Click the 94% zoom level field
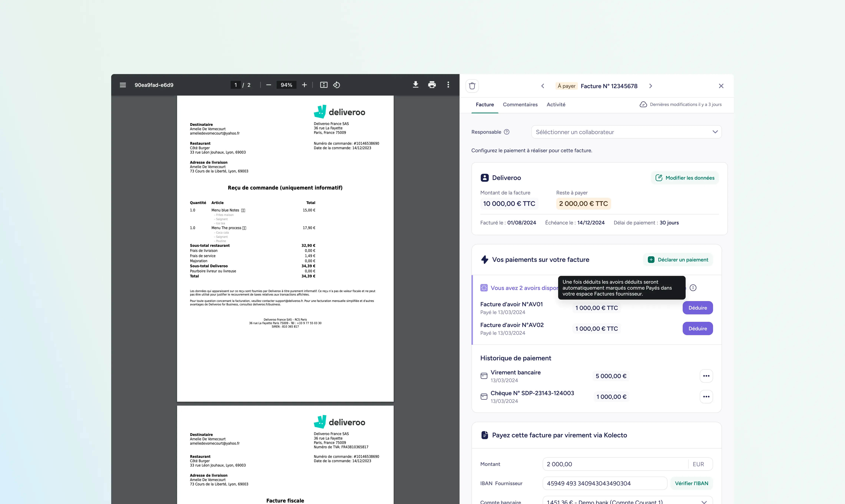This screenshot has width=845, height=504. coord(286,85)
